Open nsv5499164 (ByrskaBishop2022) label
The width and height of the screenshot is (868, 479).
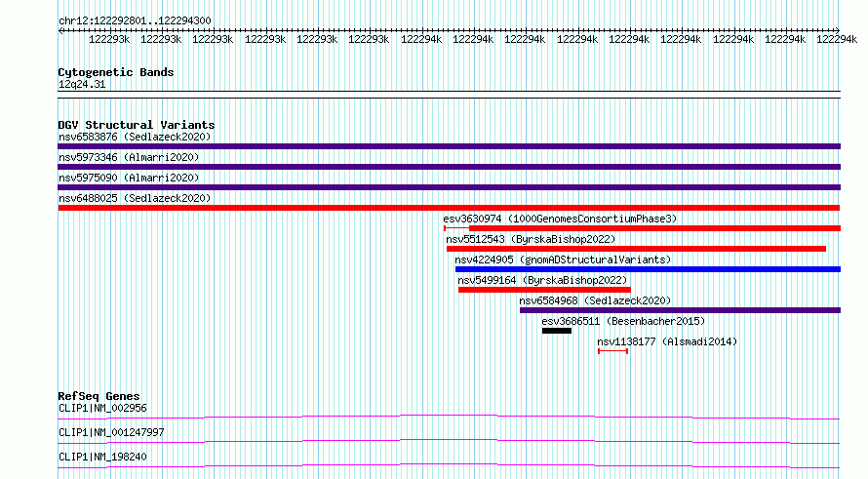click(542, 280)
